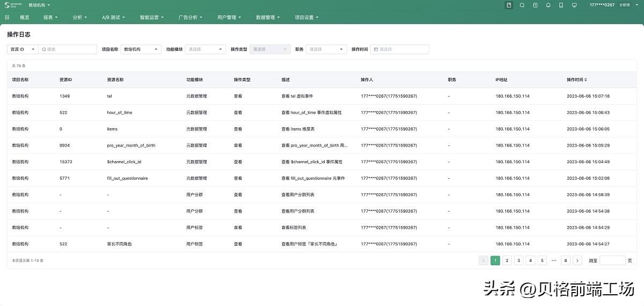The height and width of the screenshot is (306, 644).
Task: Expand the 报表 menu
Action: (x=50, y=17)
